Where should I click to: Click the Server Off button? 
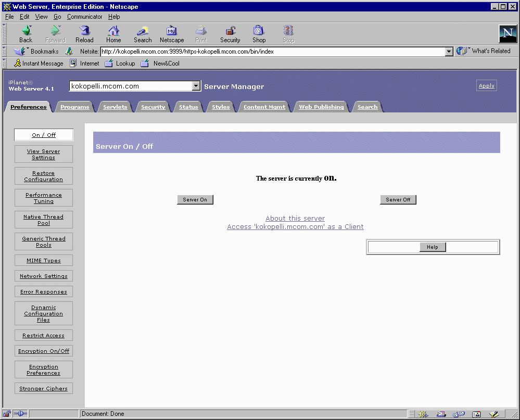(x=398, y=199)
